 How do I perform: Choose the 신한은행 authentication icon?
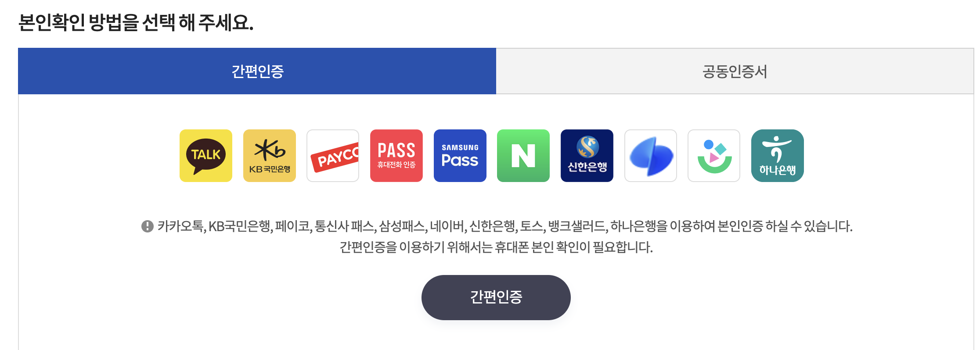click(587, 156)
